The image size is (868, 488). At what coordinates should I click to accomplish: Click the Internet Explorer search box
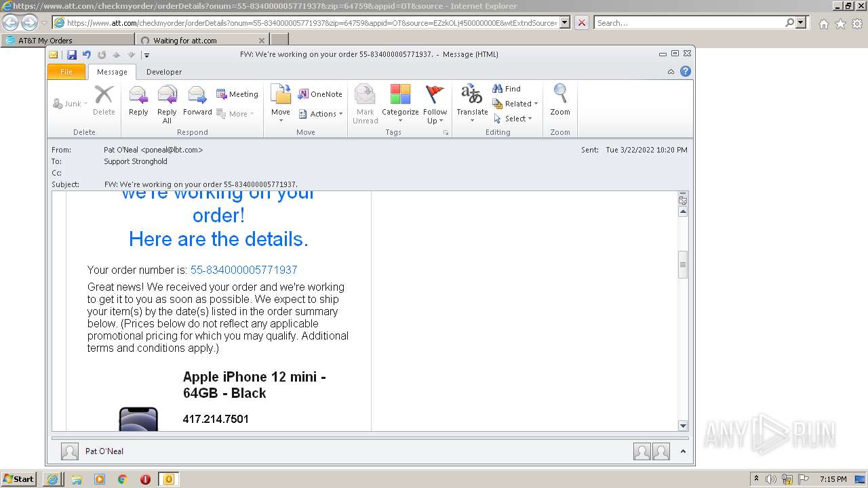(x=689, y=23)
